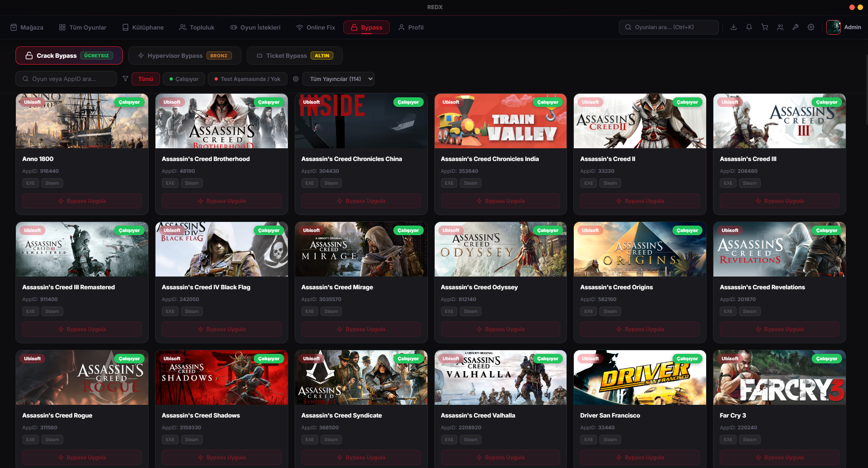Image resolution: width=868 pixels, height=468 pixels.
Task: Apply bypass for Assassin's Creed Brotherhood
Action: (x=221, y=201)
